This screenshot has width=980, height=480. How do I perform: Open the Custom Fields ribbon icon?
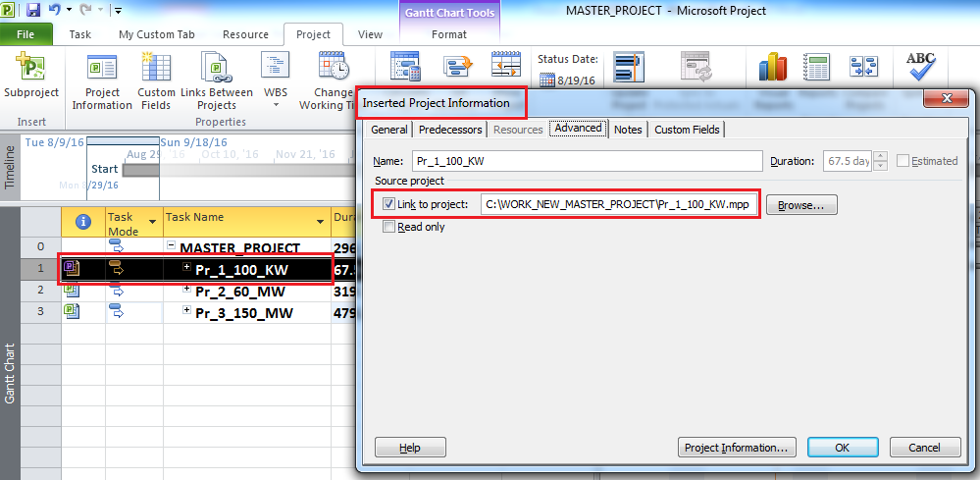point(156,66)
